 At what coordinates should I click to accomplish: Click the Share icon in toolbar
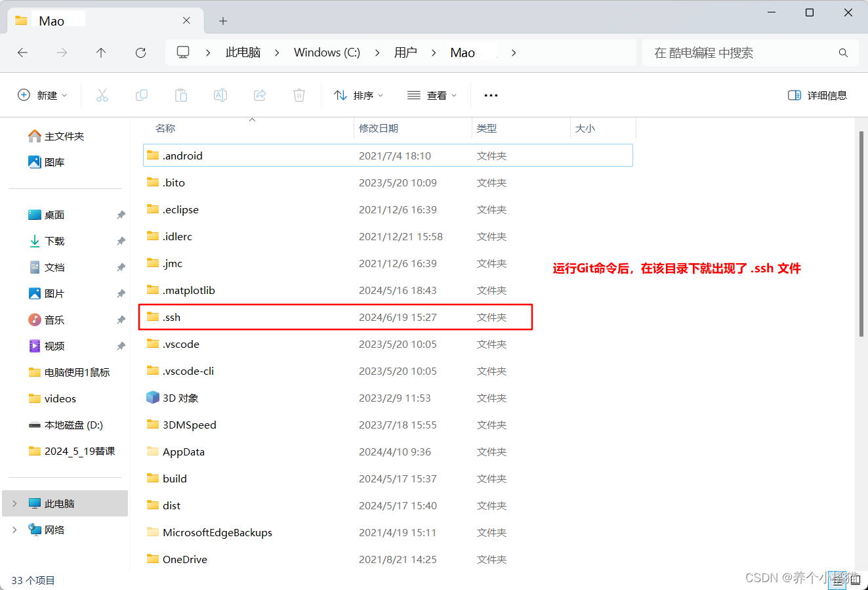click(x=260, y=95)
